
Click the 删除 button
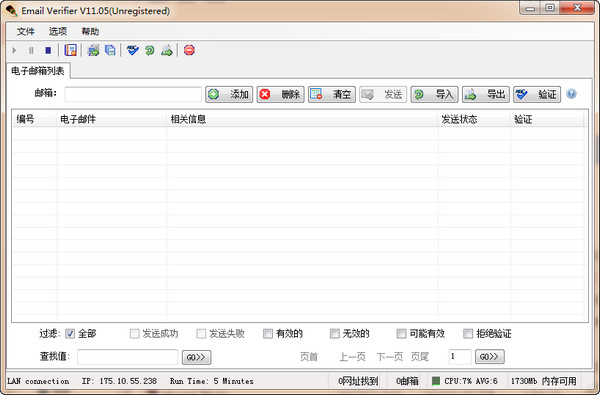pyautogui.click(x=280, y=94)
